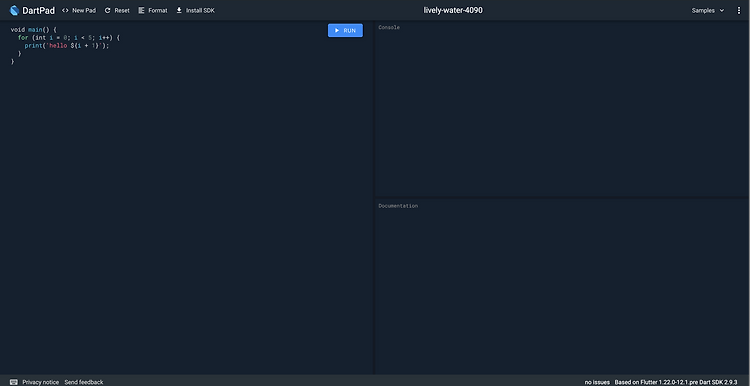Create a New Pad
Image resolution: width=750 pixels, height=386 pixels.
79,11
